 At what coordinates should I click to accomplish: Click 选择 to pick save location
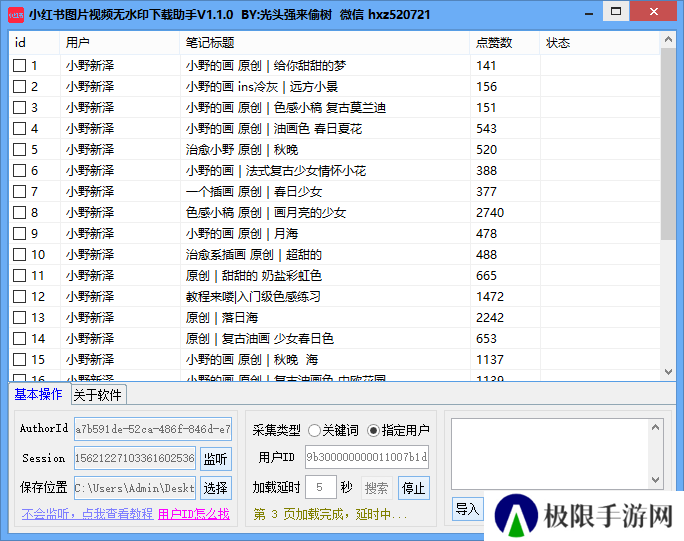pos(215,488)
